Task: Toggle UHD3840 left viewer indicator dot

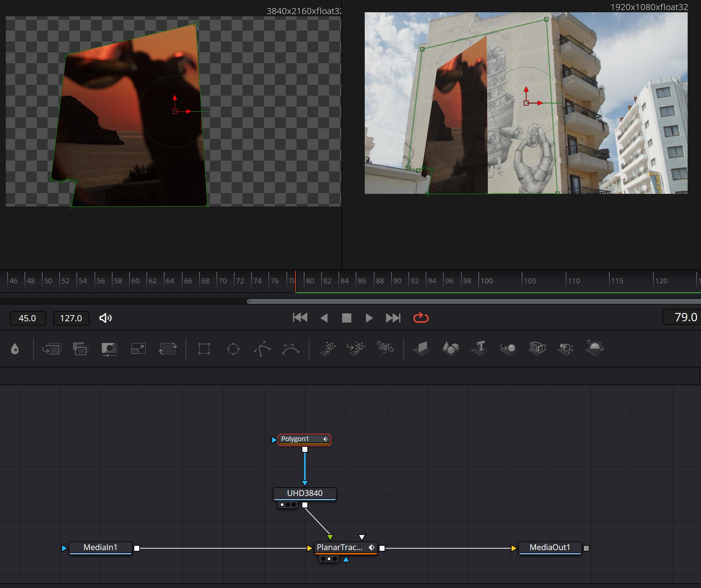Action: 282,505
